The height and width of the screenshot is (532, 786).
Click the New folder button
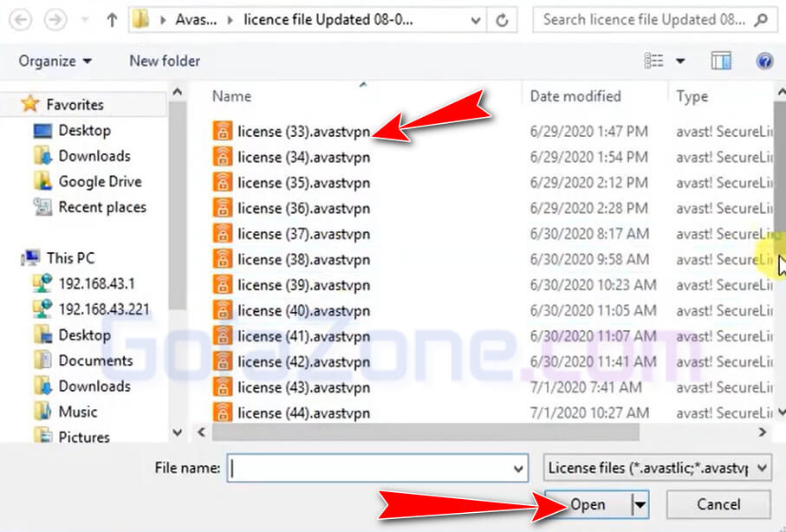point(165,61)
